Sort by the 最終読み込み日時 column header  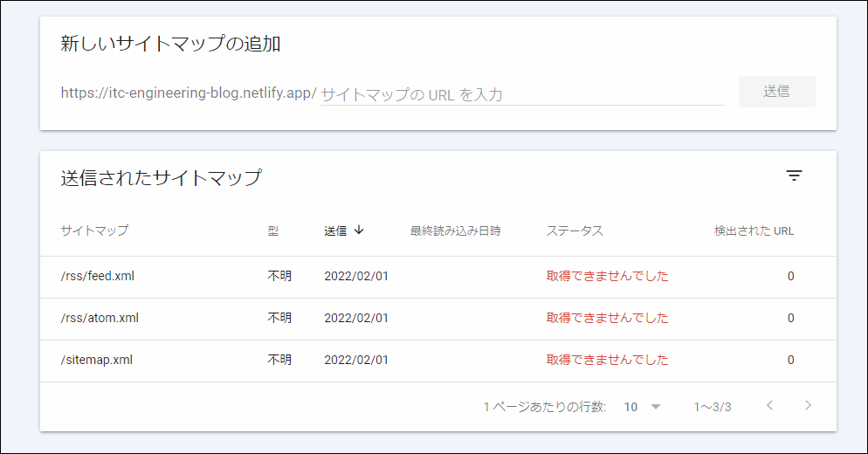point(455,230)
